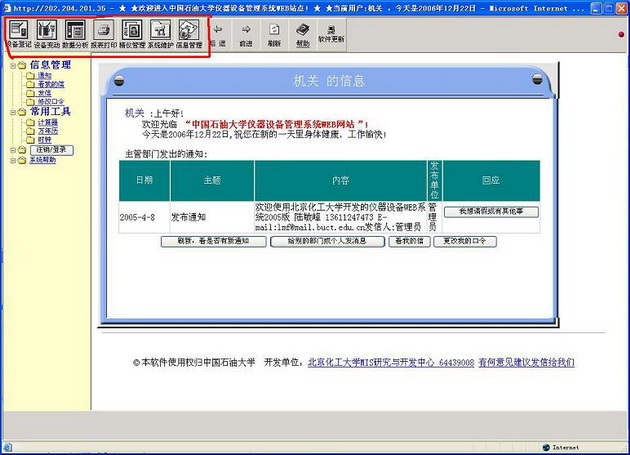Collapse the 信息管理 tree node
This screenshot has width=630, height=455.
point(13,65)
